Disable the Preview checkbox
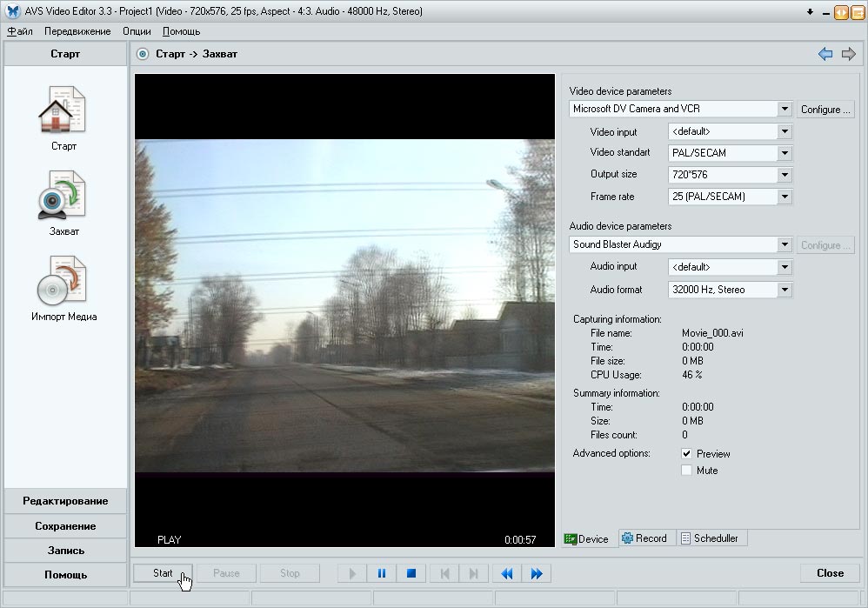This screenshot has width=868, height=608. [687, 454]
